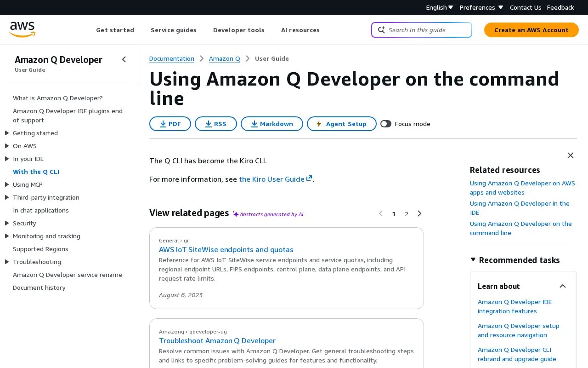
Task: Go to page 2 of related pages
Action: pyautogui.click(x=407, y=214)
